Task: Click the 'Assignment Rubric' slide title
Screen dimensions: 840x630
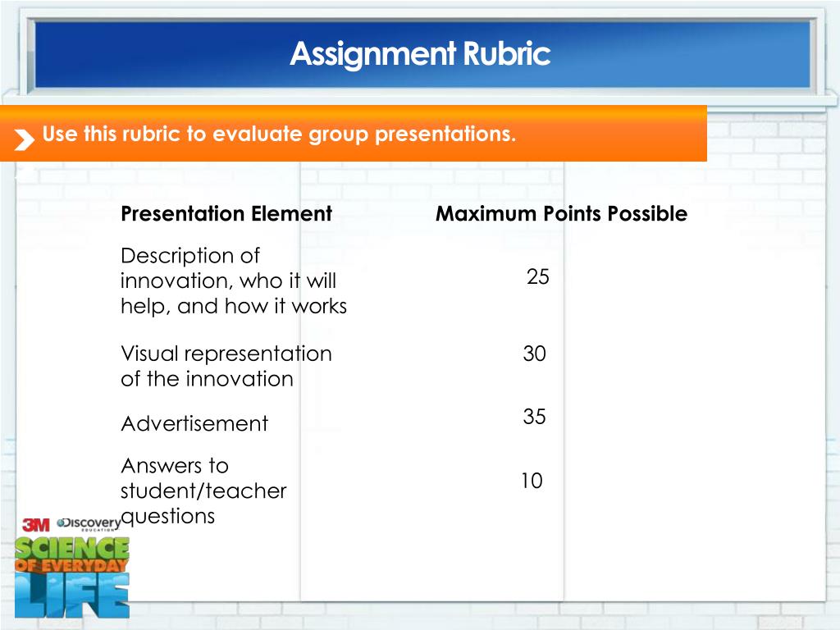Action: (420, 54)
